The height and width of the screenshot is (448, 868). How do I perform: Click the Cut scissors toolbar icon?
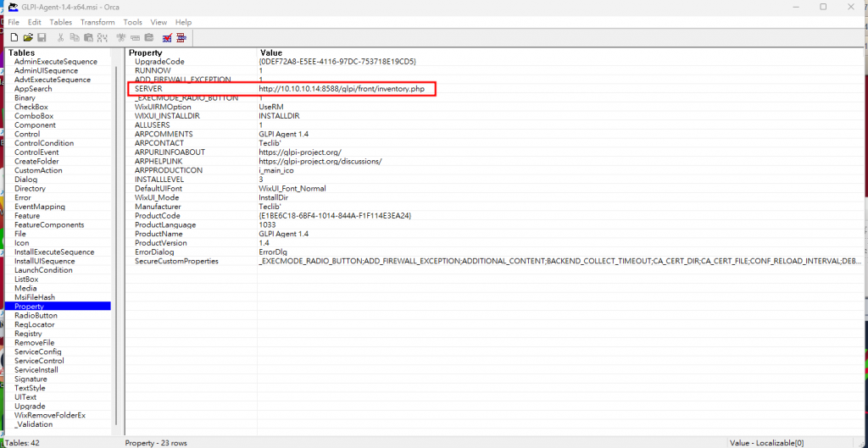pos(61,37)
